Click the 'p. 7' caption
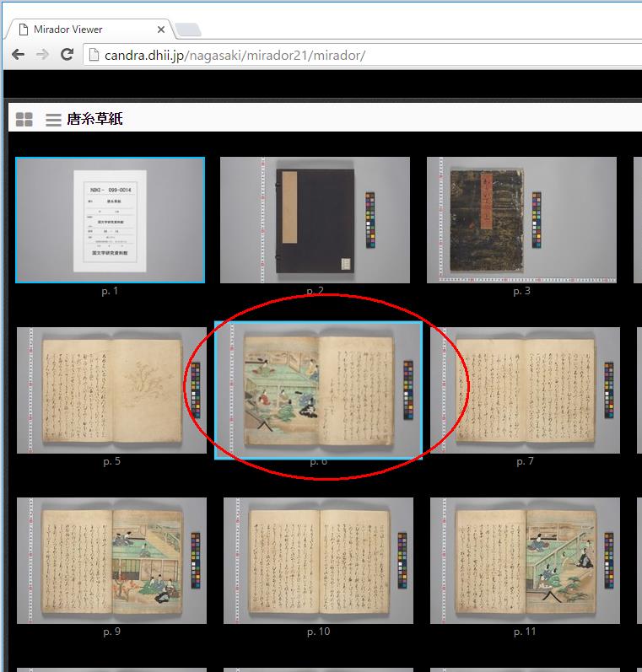Screen dimensions: 642x672 click(525, 461)
